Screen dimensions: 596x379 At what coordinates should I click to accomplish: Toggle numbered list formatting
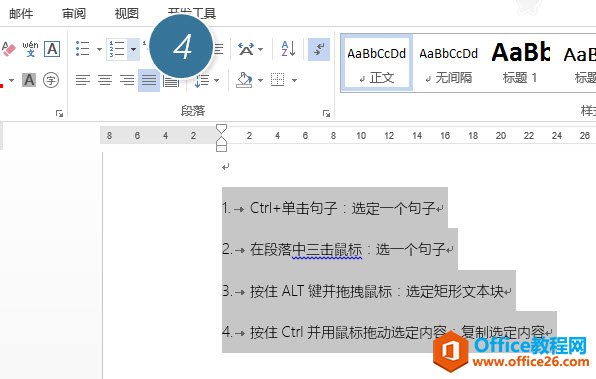[x=117, y=49]
